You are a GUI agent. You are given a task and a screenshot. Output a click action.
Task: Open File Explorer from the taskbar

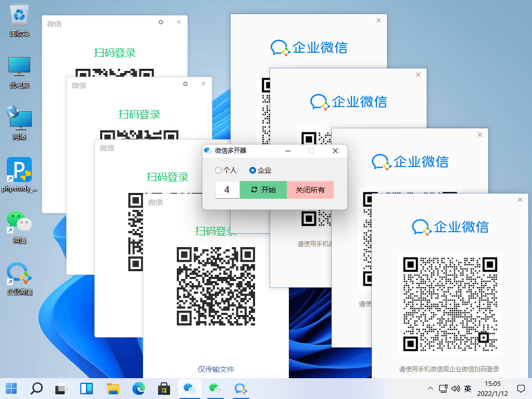coord(113,389)
